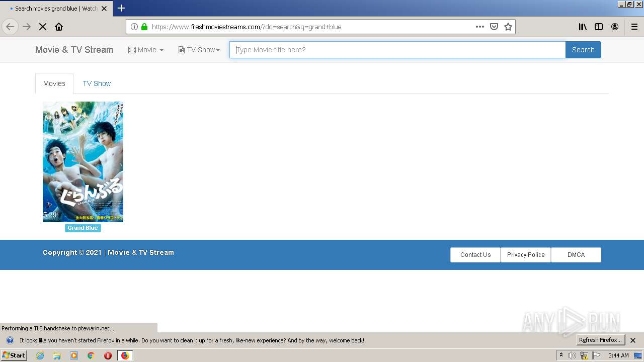Screen dimensions: 644x362
Task: Save page to Pocket
Action: pyautogui.click(x=494, y=27)
